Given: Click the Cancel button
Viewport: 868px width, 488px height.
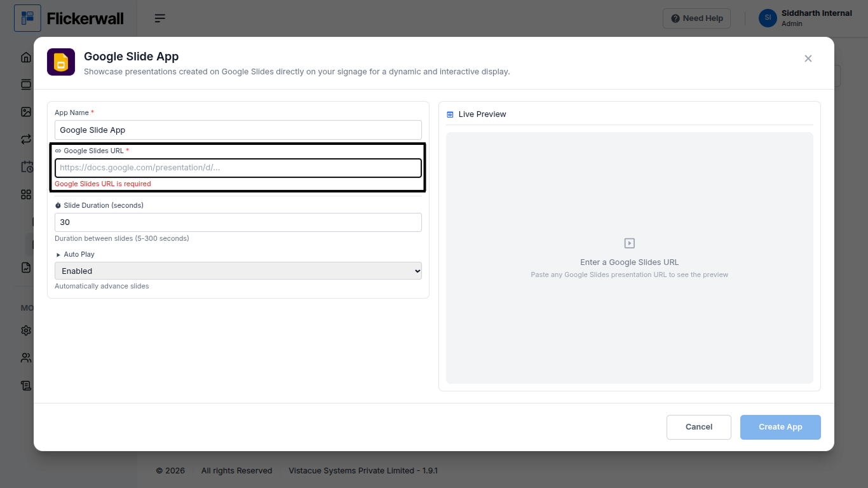Looking at the screenshot, I should [699, 427].
